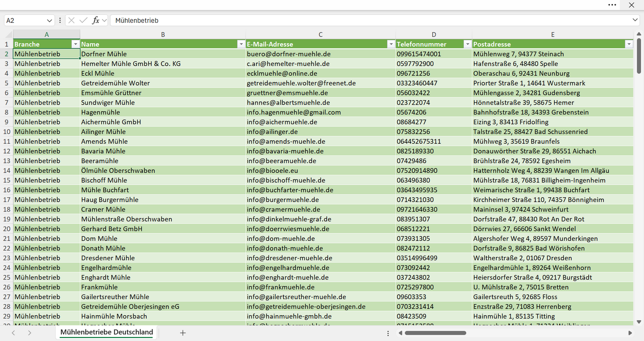
Task: Open the E-Mail-Adresse filter dropdown
Action: 391,45
